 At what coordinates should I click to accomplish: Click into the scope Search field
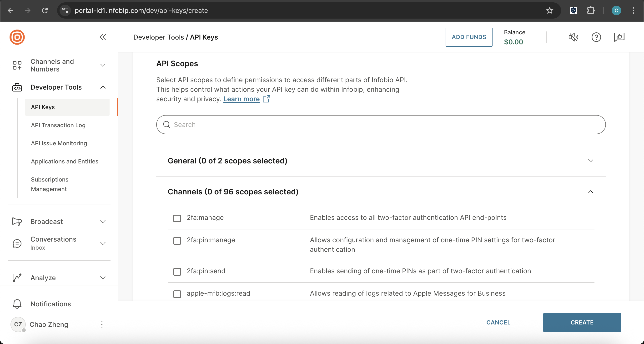(x=381, y=125)
